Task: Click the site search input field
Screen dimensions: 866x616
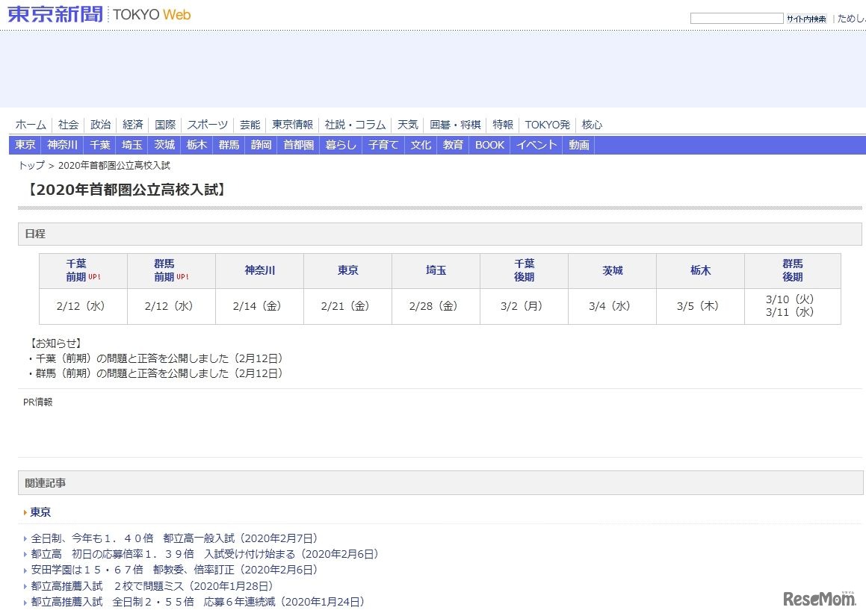Action: pyautogui.click(x=736, y=19)
